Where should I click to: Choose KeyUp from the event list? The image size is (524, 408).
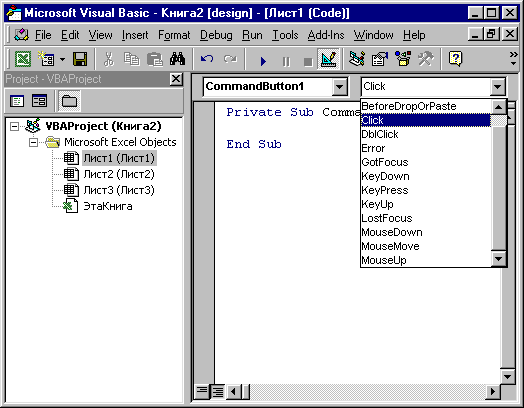coord(426,204)
